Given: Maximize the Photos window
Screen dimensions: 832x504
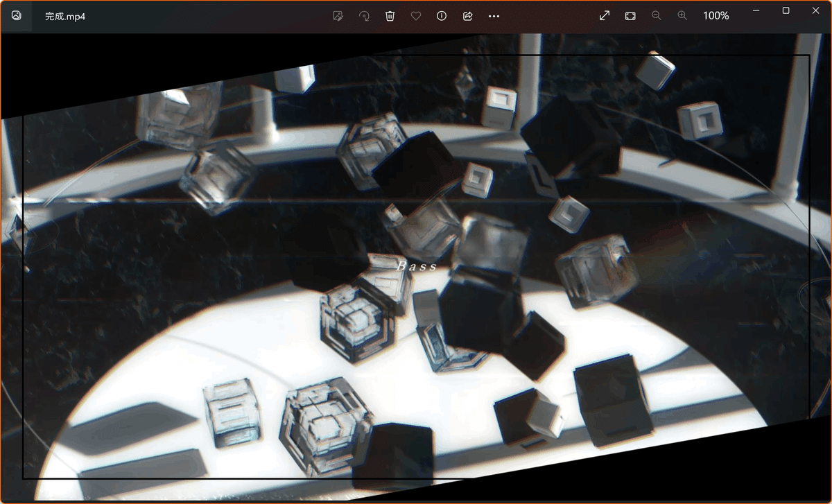Looking at the screenshot, I should pyautogui.click(x=786, y=10).
